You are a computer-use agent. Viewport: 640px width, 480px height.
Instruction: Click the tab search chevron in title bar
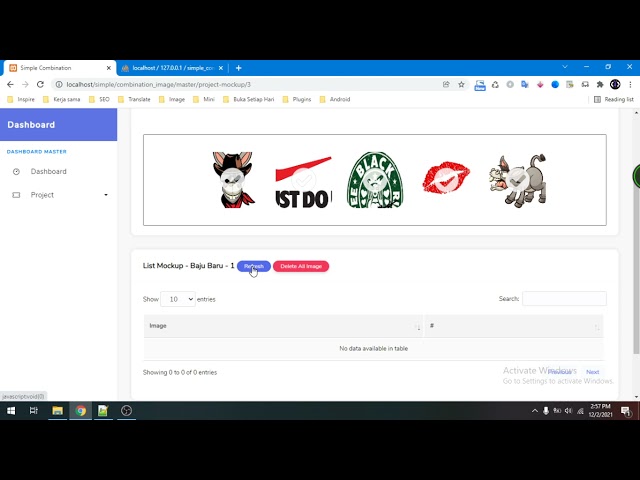click(565, 67)
